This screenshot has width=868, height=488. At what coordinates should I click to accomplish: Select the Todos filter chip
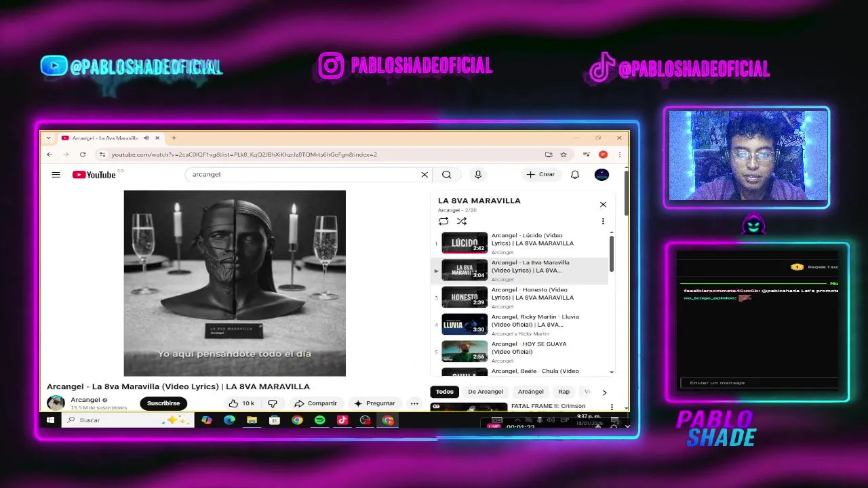444,392
